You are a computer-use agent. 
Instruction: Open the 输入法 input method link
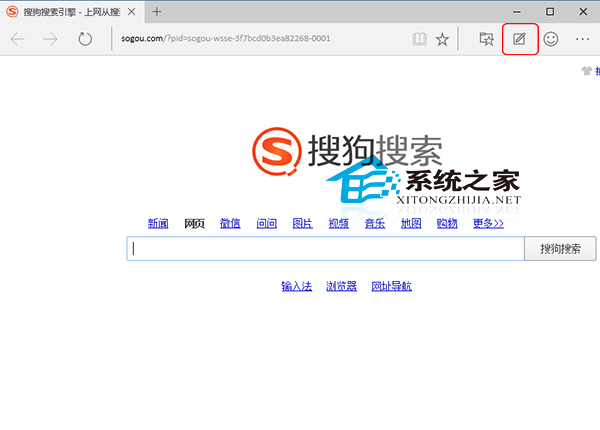297,286
